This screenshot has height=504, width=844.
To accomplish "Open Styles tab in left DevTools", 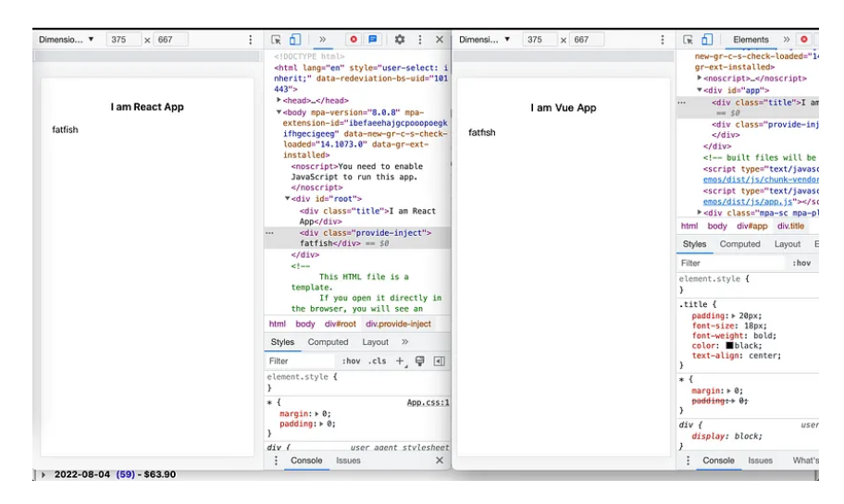I will 282,342.
